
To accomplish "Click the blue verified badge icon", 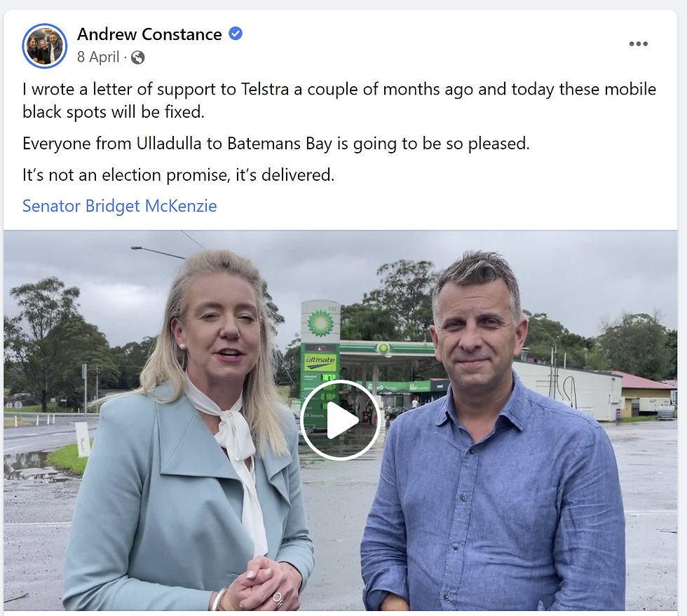I will [236, 34].
